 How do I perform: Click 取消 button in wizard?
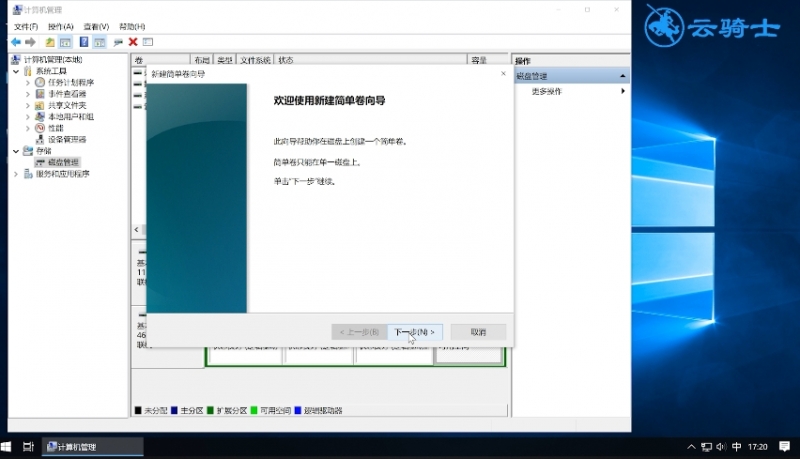(478, 333)
